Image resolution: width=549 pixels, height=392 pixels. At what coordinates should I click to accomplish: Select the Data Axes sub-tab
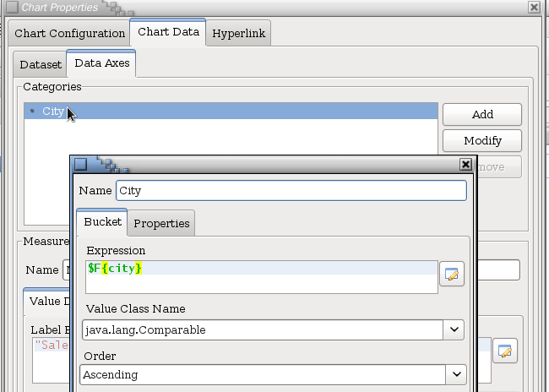tap(101, 63)
